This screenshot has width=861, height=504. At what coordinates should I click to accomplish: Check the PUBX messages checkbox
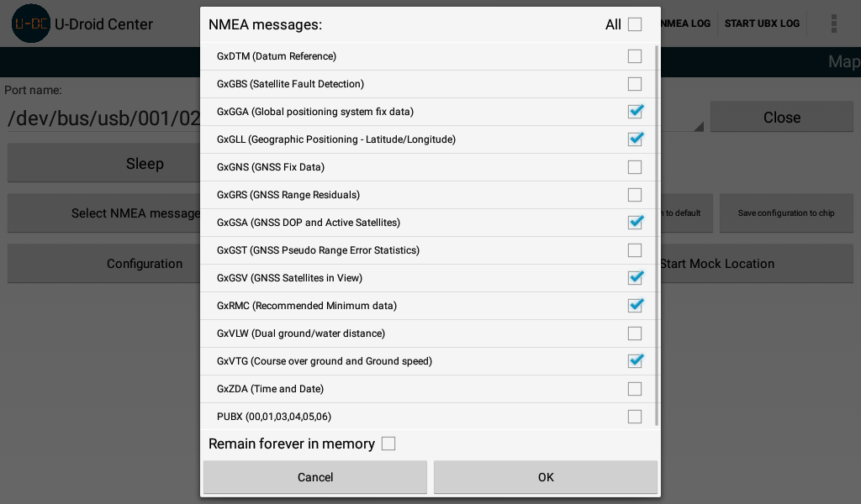pos(635,417)
